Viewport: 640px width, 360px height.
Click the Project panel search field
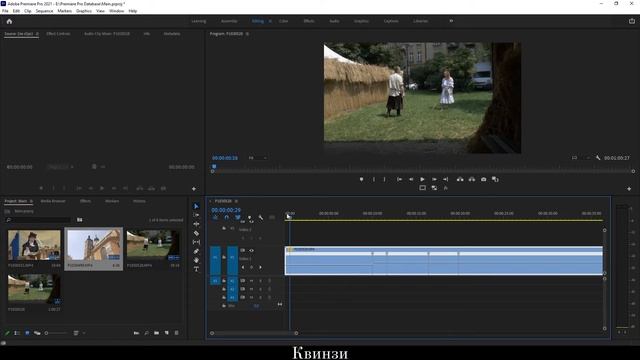39,220
